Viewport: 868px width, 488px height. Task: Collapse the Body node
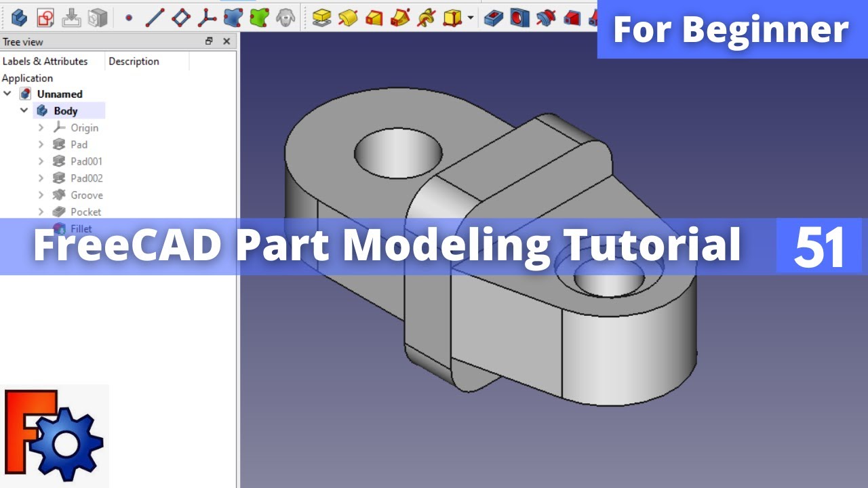[24, 110]
